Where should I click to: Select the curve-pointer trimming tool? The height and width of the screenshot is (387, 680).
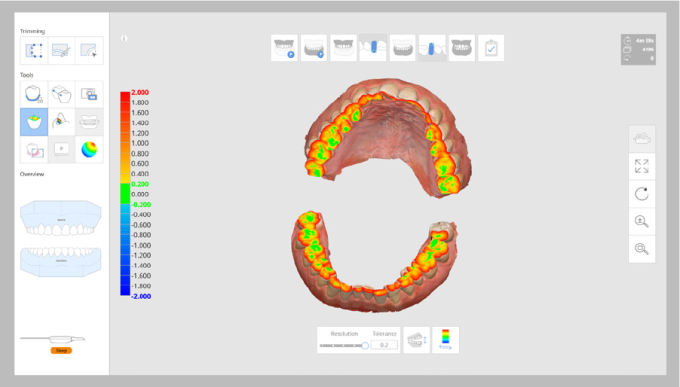pyautogui.click(x=89, y=51)
